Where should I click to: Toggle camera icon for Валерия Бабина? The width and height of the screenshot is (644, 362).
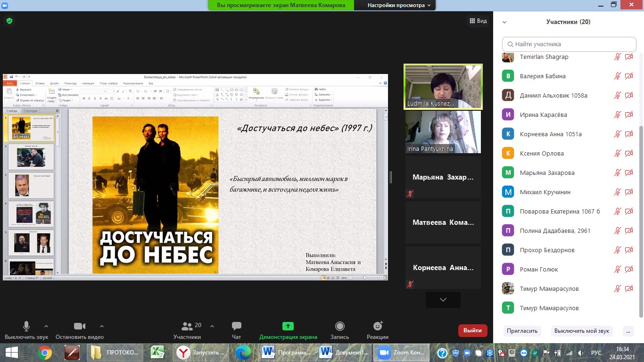[629, 76]
